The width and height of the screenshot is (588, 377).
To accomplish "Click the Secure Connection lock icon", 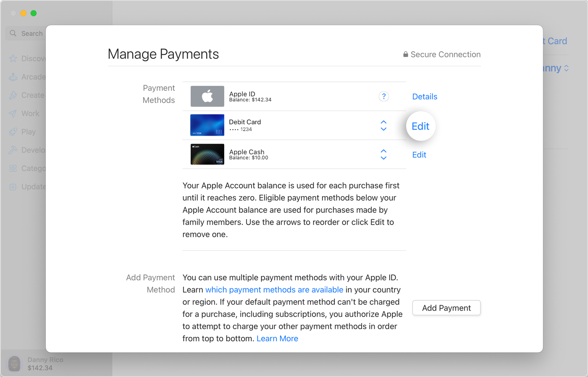I will point(405,54).
